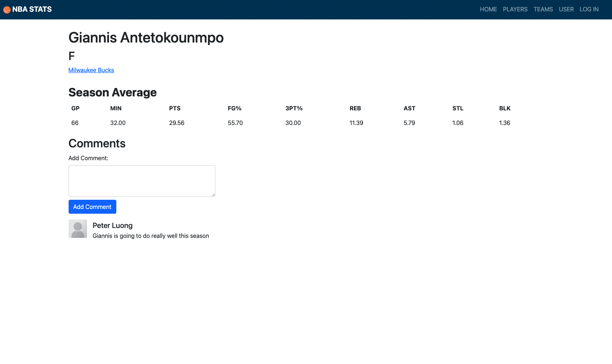
Task: Select the BLK column header
Action: pos(504,108)
